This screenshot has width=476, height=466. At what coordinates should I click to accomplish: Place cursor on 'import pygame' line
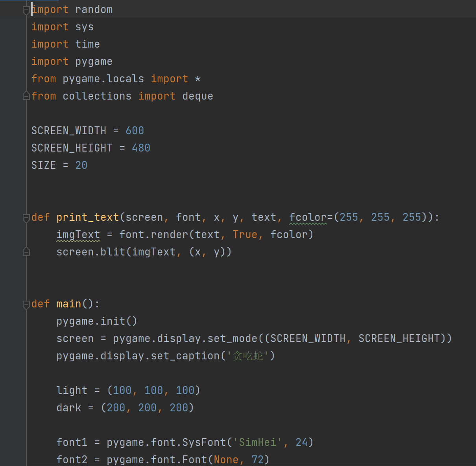[72, 61]
